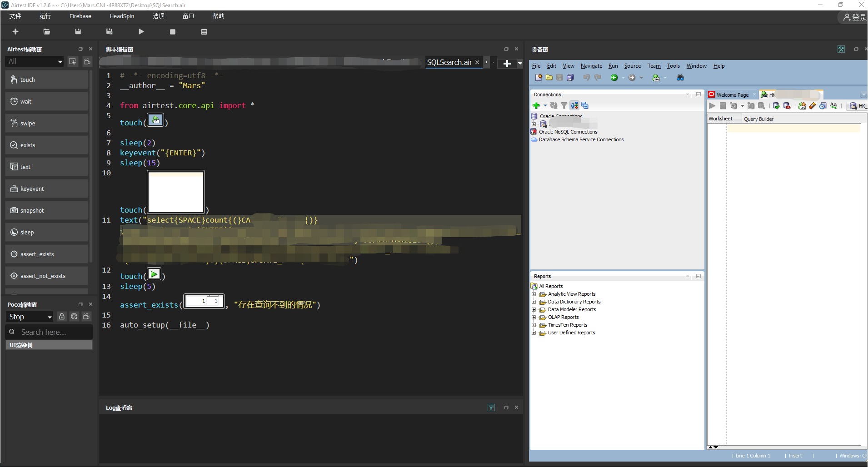Select the keyevent command in Airtest assistant
Image resolution: width=868 pixels, height=467 pixels.
[47, 189]
